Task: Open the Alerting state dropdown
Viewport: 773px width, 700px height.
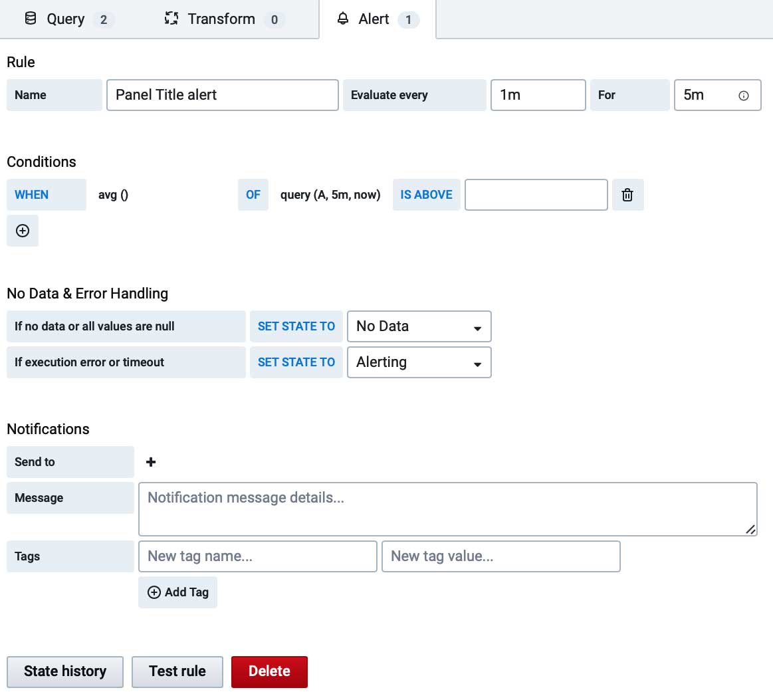Action: point(419,362)
